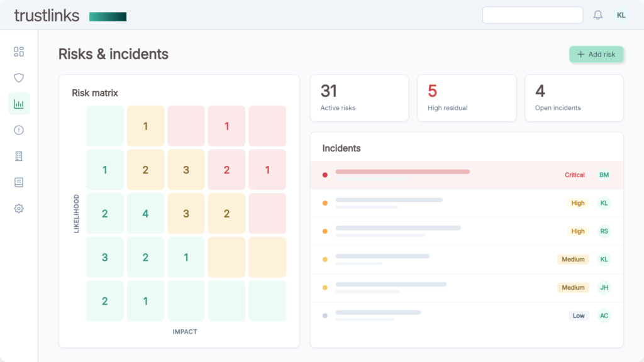The height and width of the screenshot is (362, 644).
Task: Click the IMPACT axis label
Action: 185,332
